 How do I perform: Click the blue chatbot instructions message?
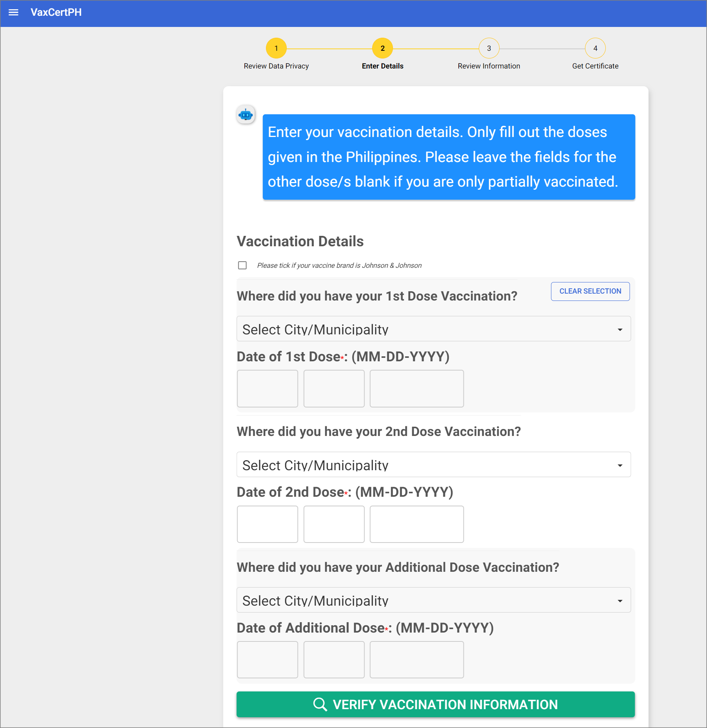click(449, 157)
